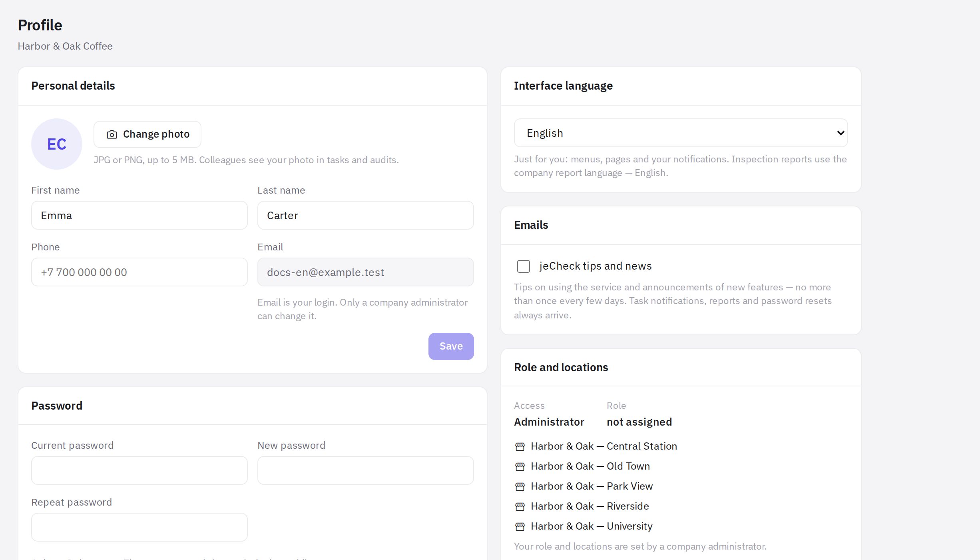Click the Personal details section heading
This screenshot has width=980, height=560.
point(73,86)
